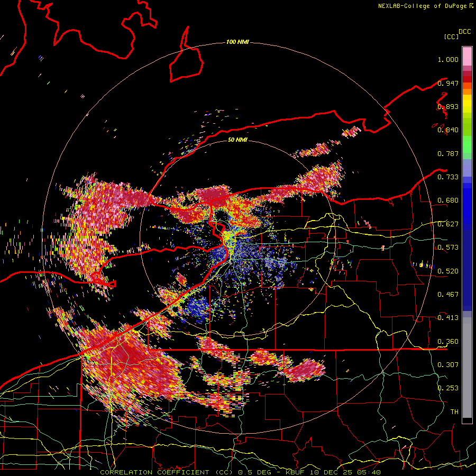Select the 0.893 scale value
This screenshot has width=476, height=476.
click(448, 106)
